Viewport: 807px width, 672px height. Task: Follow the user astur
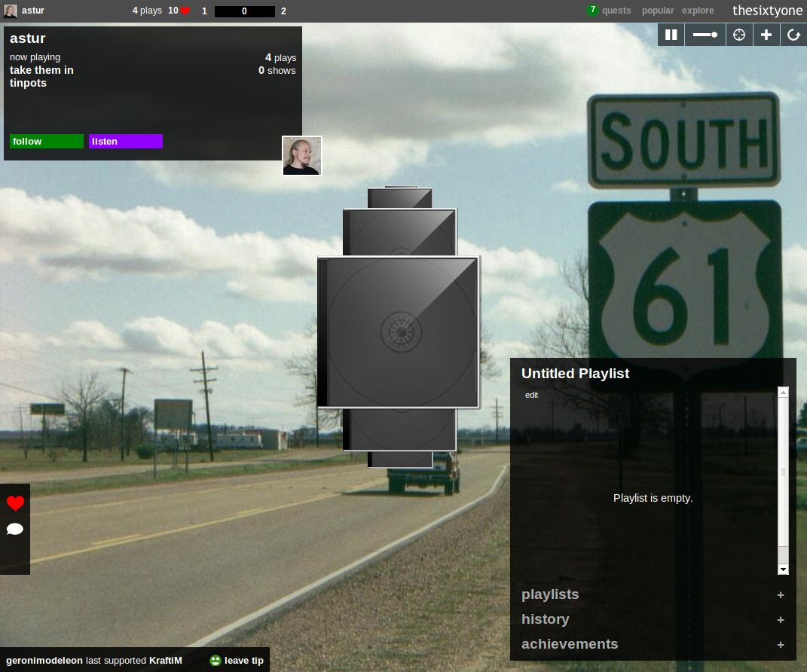(47, 142)
